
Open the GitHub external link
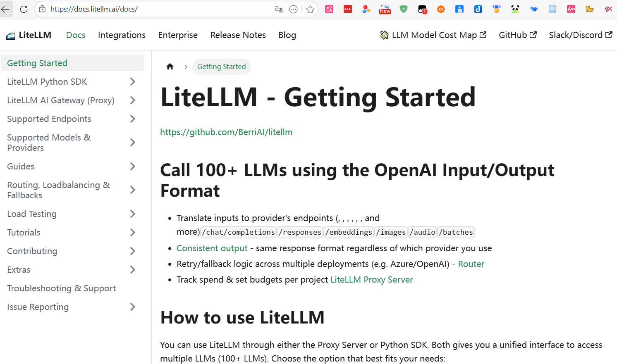(x=518, y=35)
